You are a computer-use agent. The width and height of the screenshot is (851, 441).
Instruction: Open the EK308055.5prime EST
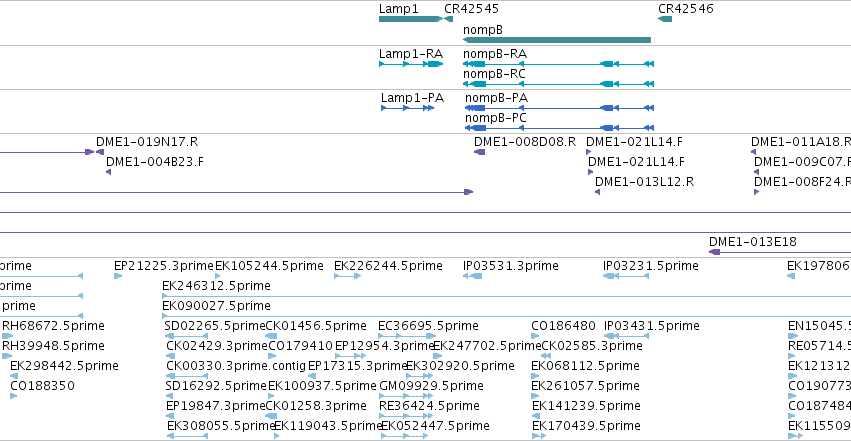click(x=187, y=437)
